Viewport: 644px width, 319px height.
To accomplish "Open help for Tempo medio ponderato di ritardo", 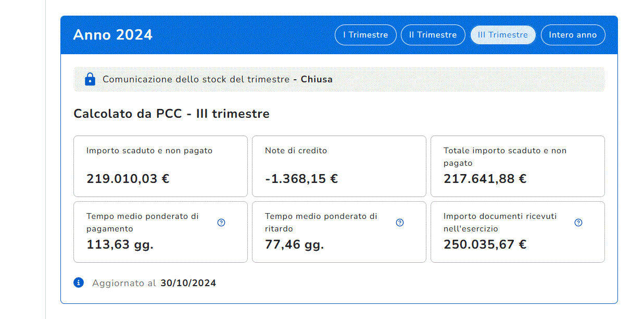I will click(400, 223).
